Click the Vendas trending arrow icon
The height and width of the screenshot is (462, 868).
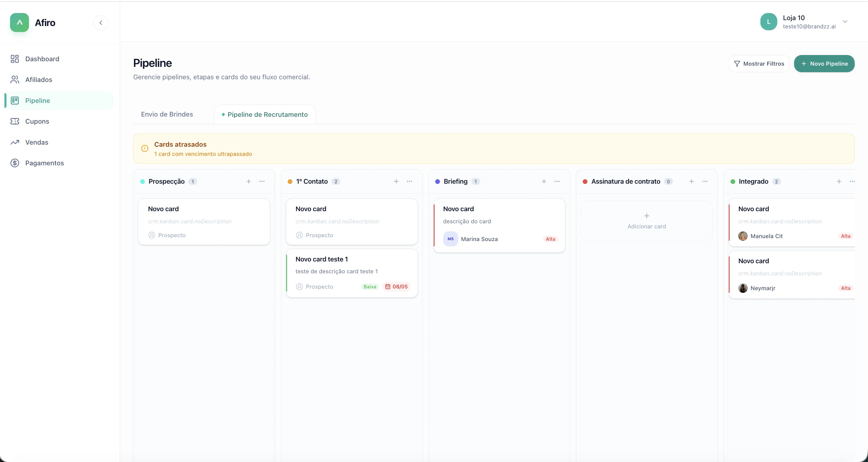pos(14,142)
